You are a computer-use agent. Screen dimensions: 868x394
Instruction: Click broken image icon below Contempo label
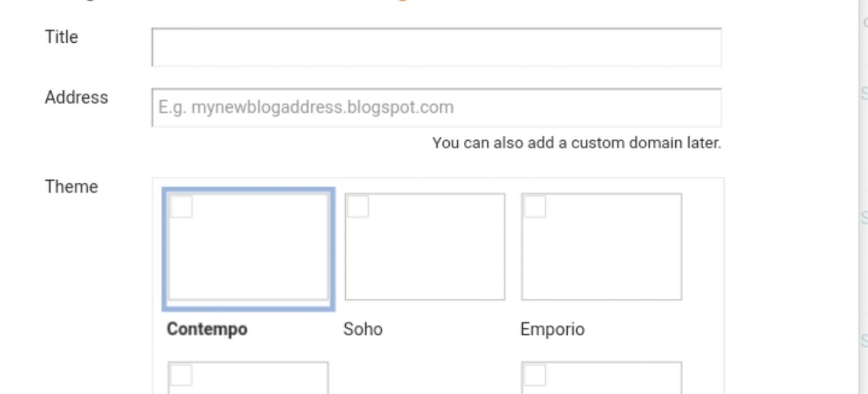(182, 375)
